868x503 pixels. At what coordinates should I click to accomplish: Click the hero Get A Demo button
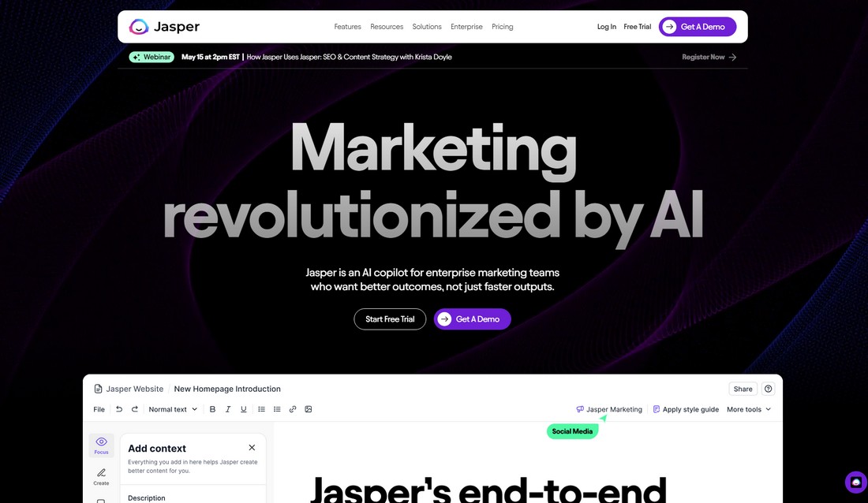pos(472,319)
